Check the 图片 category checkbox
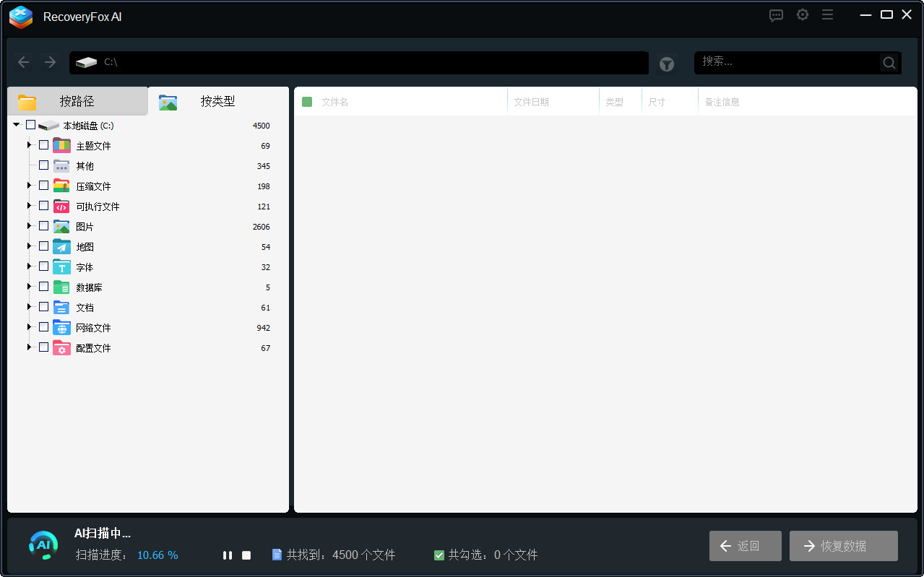 point(43,225)
